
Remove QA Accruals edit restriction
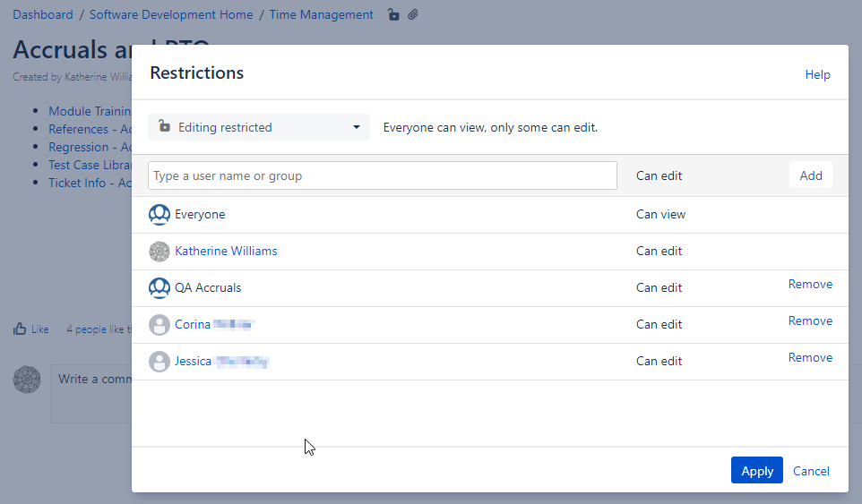click(810, 285)
